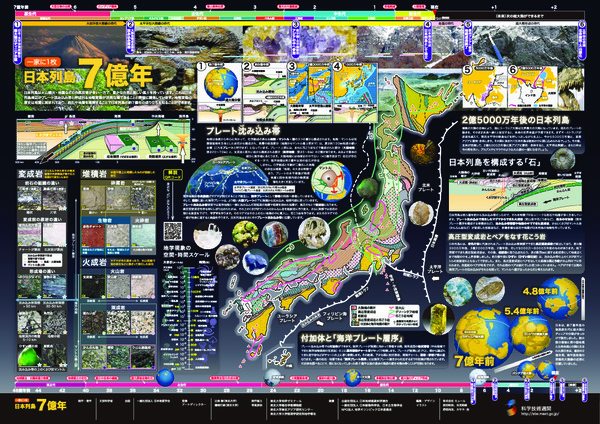The image size is (600, 424).
Task: Click the numbered map panel 6
Action: click(x=530, y=90)
